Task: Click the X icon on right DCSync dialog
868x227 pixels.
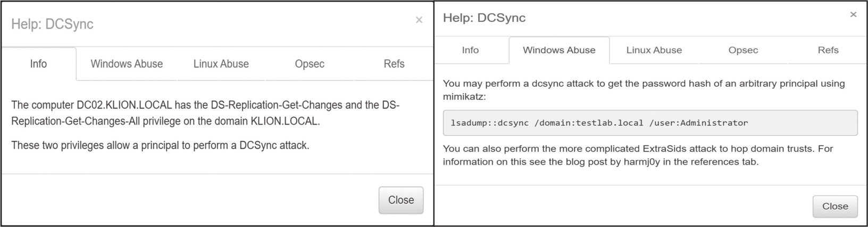Action: pyautogui.click(x=853, y=14)
